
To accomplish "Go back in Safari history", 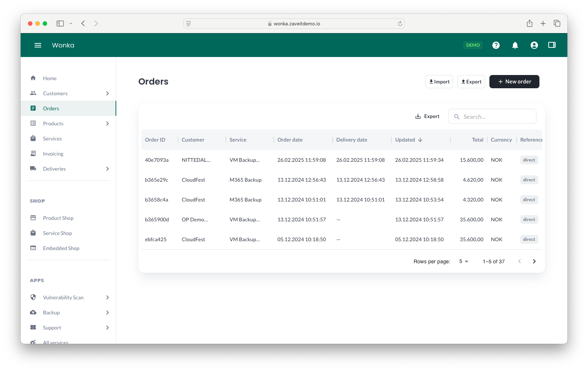I will (83, 24).
